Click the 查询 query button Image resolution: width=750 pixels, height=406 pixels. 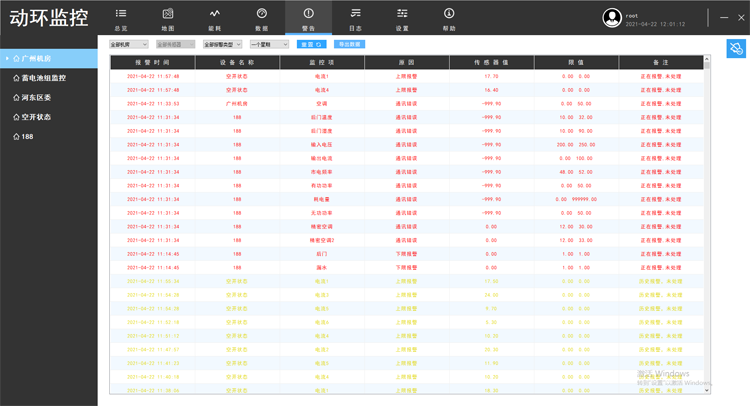(x=312, y=45)
